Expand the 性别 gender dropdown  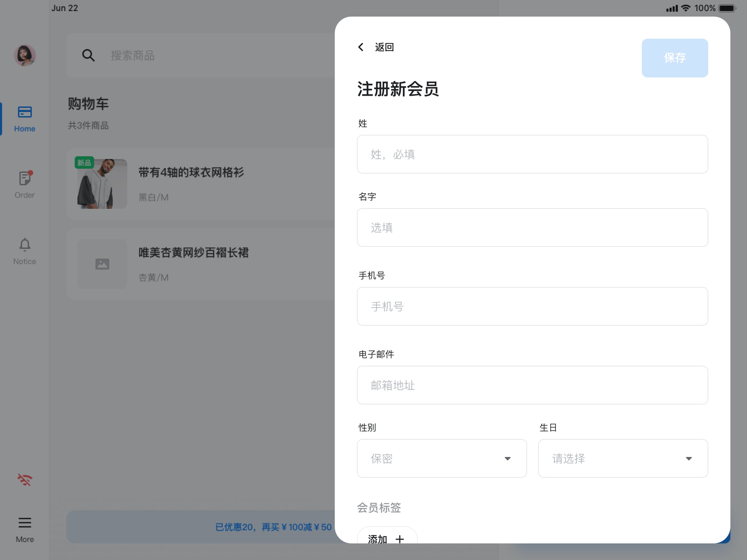(x=442, y=458)
